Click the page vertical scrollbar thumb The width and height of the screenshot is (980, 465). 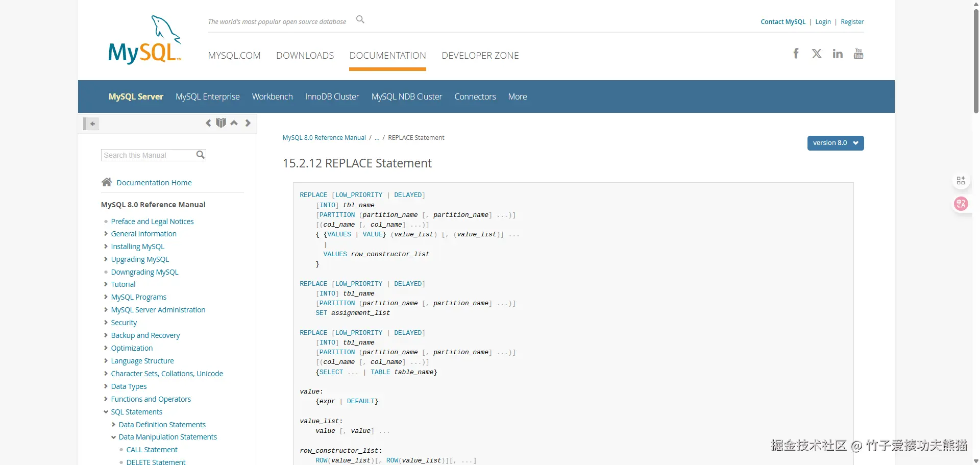(976, 56)
